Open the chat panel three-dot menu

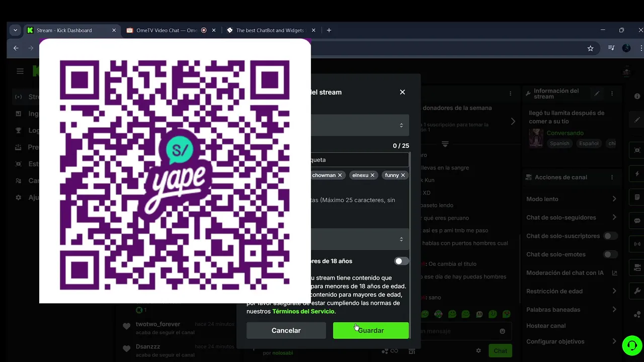click(x=510, y=94)
